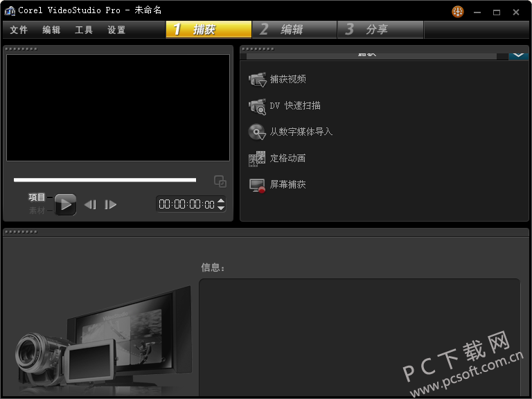Collapse the capture options panel chevron
This screenshot has width=532, height=399.
click(518, 55)
